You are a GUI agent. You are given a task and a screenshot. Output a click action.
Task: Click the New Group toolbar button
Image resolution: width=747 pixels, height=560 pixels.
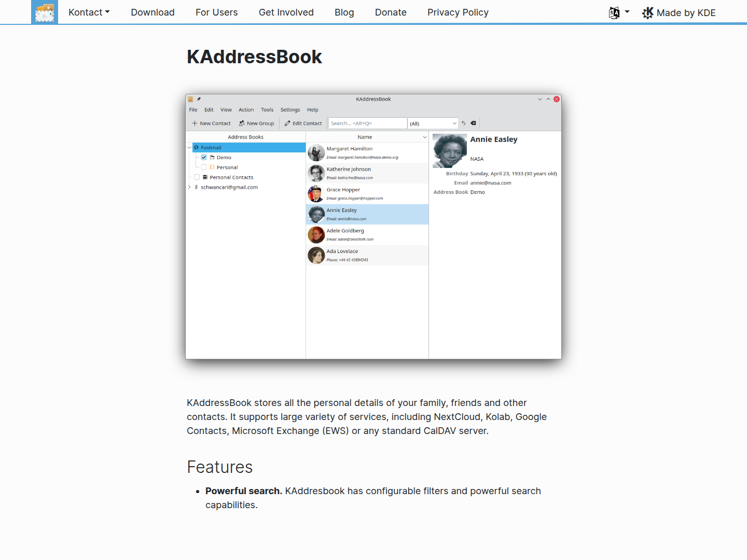coord(256,123)
